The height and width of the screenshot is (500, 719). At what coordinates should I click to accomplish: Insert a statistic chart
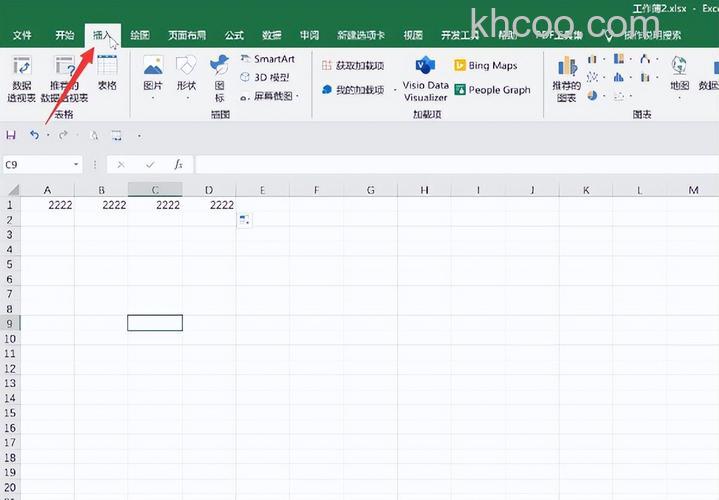coord(621,77)
